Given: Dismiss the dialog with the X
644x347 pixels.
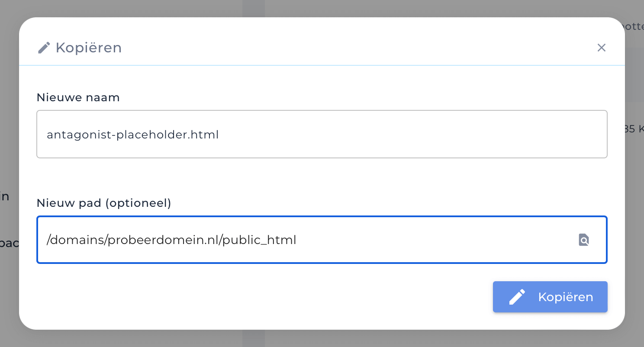Looking at the screenshot, I should point(601,48).
